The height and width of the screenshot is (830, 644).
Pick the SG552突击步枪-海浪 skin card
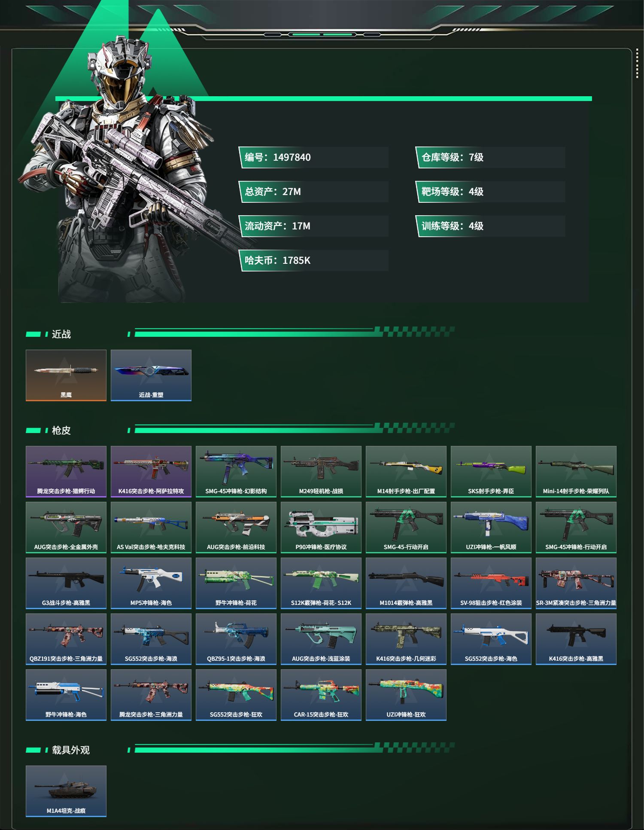click(151, 639)
